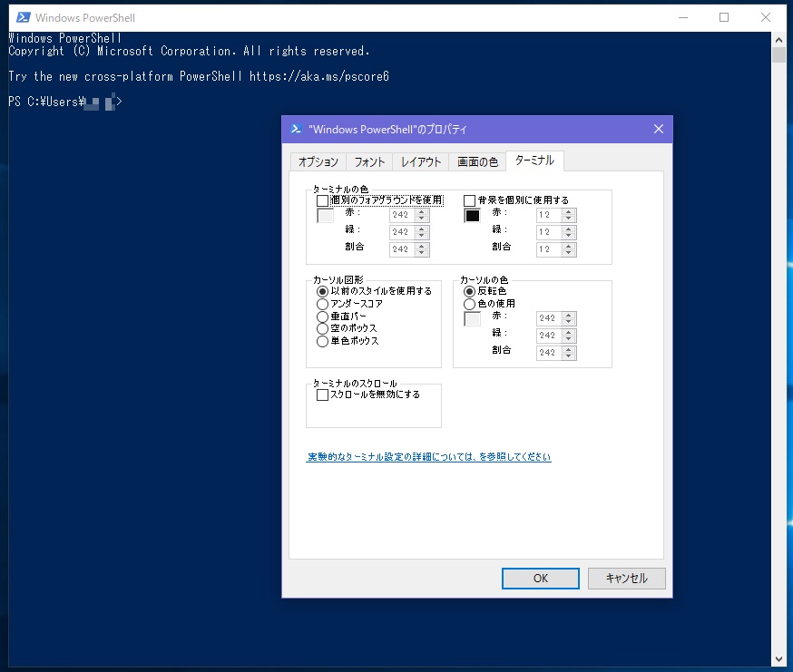Decrease the background 緑 value with down arrow
Screen dimensions: 793x672
569,236
